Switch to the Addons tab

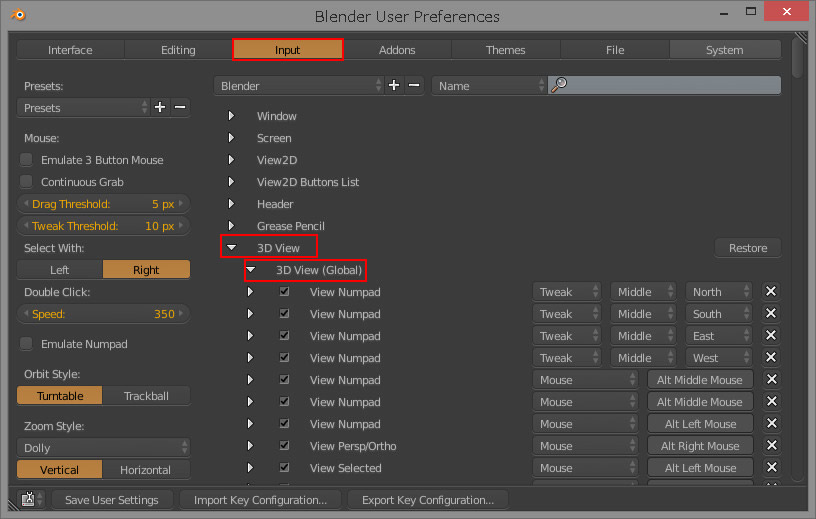click(397, 50)
